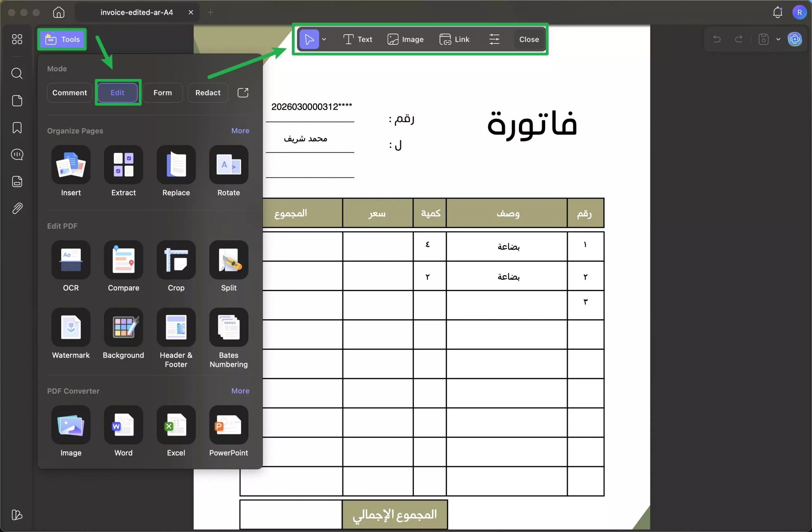Open the save options dropdown
This screenshot has width=812, height=532.
(778, 39)
